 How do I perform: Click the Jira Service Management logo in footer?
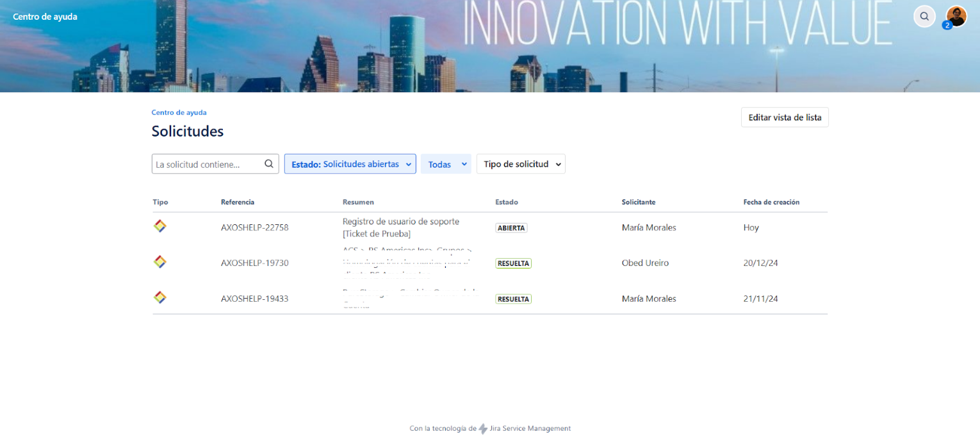tap(483, 429)
